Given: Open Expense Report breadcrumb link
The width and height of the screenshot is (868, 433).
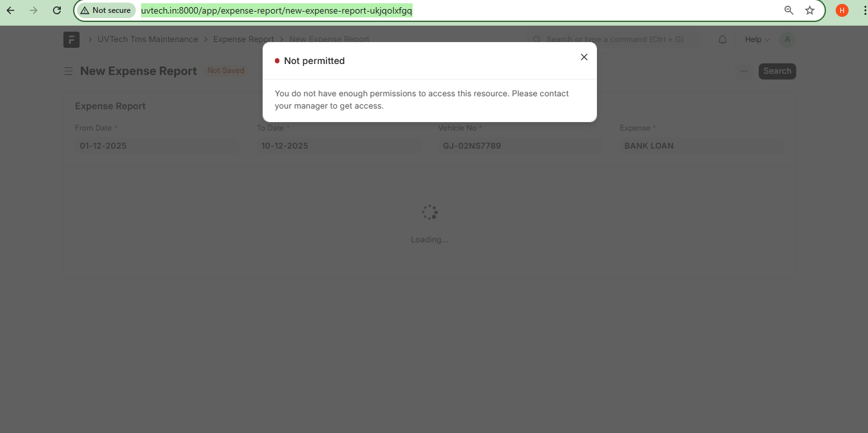Looking at the screenshot, I should pyautogui.click(x=243, y=39).
